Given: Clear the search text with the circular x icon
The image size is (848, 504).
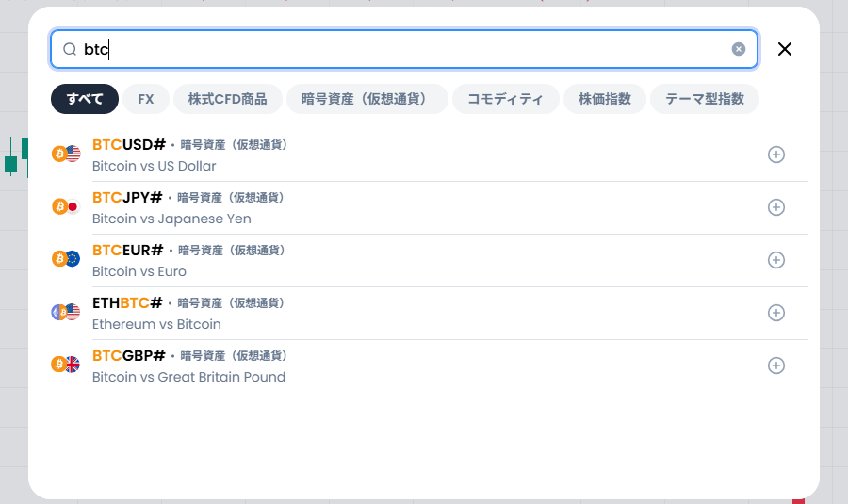Looking at the screenshot, I should point(738,49).
